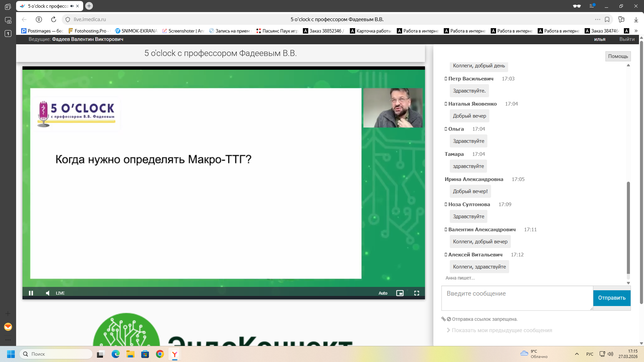Reload the page with refresh icon

54,19
